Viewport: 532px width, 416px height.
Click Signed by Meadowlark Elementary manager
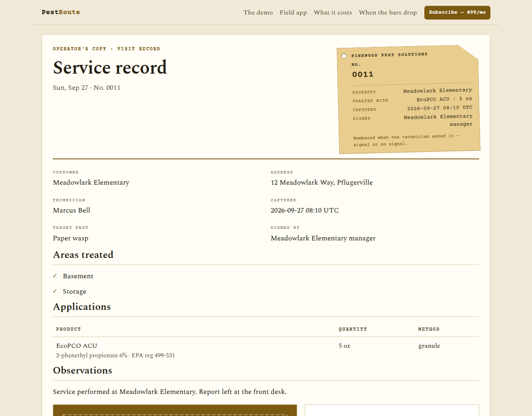[323, 238]
